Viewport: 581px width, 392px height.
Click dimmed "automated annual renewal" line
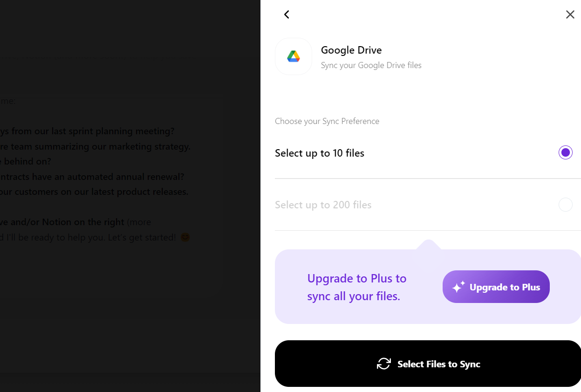[x=92, y=177]
